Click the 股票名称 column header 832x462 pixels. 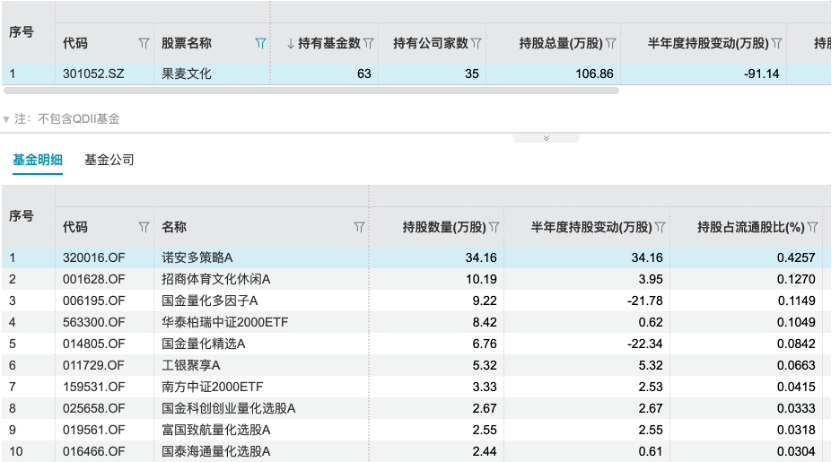coord(187,43)
